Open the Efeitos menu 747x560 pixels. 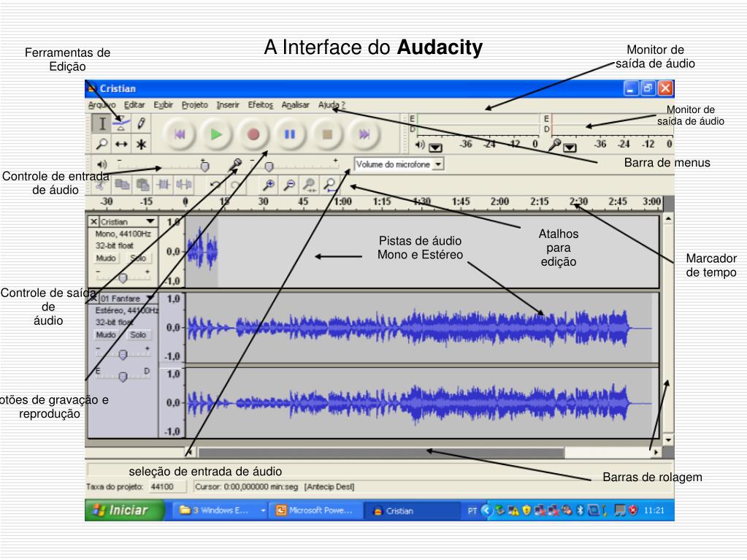[x=260, y=104]
